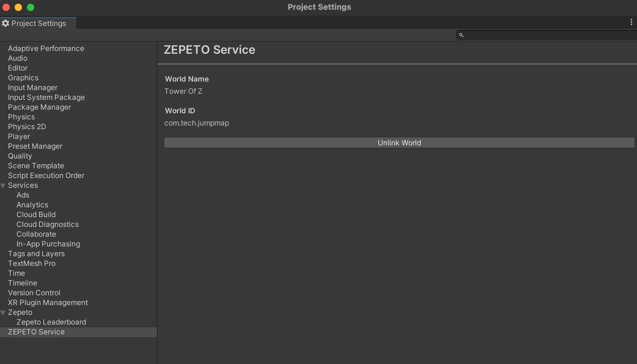Screen dimensions: 637x364
Task: Open Zepeto Leaderboard settings
Action: pos(51,322)
